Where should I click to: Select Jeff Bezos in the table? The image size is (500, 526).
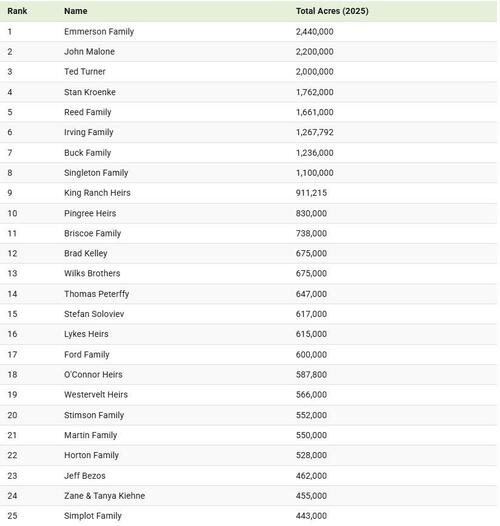pos(85,476)
